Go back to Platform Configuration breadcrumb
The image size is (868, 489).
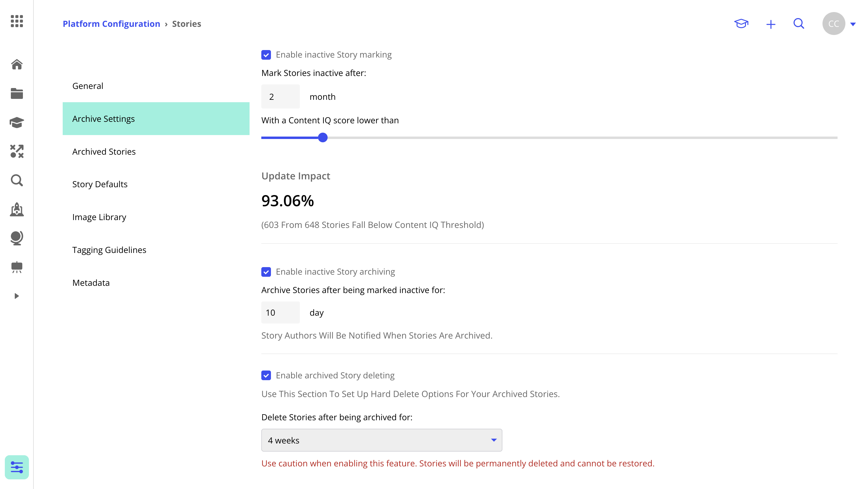pos(111,24)
